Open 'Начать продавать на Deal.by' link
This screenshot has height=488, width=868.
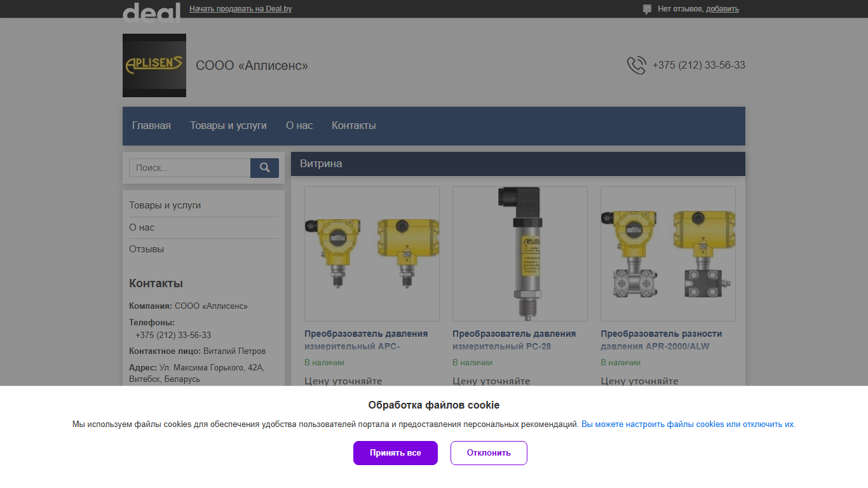[x=240, y=9]
